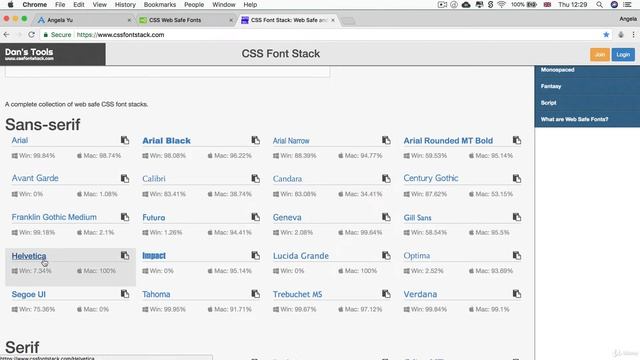Open Notification Center list icon
The height and width of the screenshot is (360, 640).
(628, 4)
